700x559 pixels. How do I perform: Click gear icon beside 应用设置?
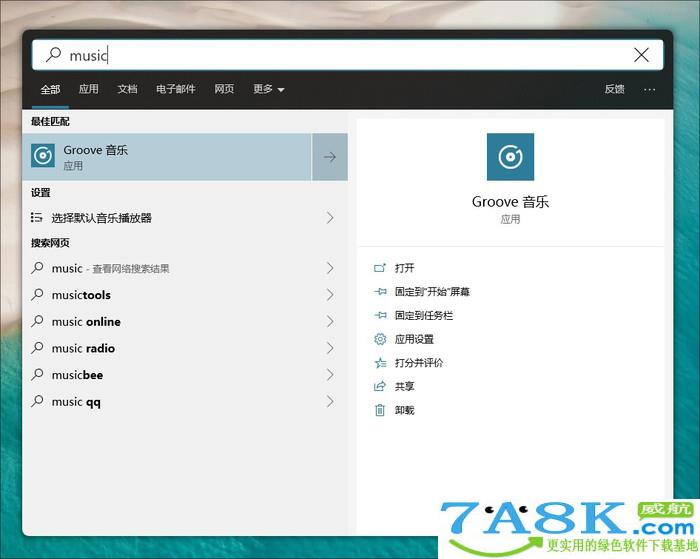379,339
